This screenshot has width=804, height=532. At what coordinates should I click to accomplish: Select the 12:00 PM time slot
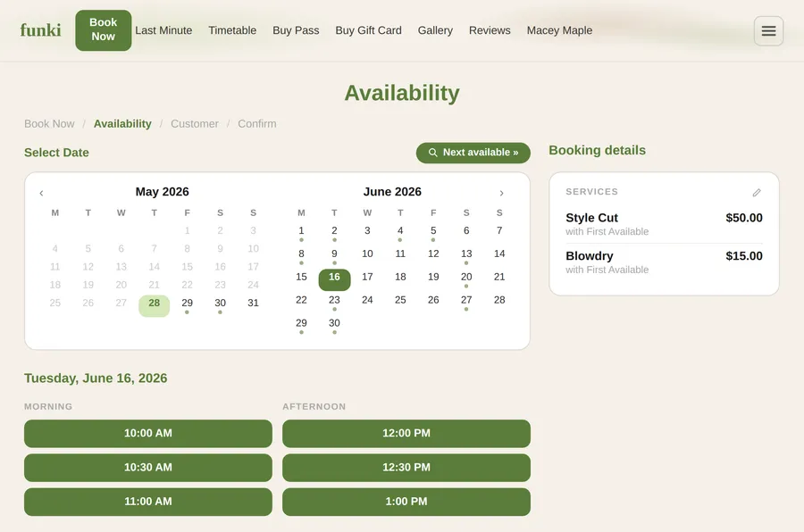[406, 434]
